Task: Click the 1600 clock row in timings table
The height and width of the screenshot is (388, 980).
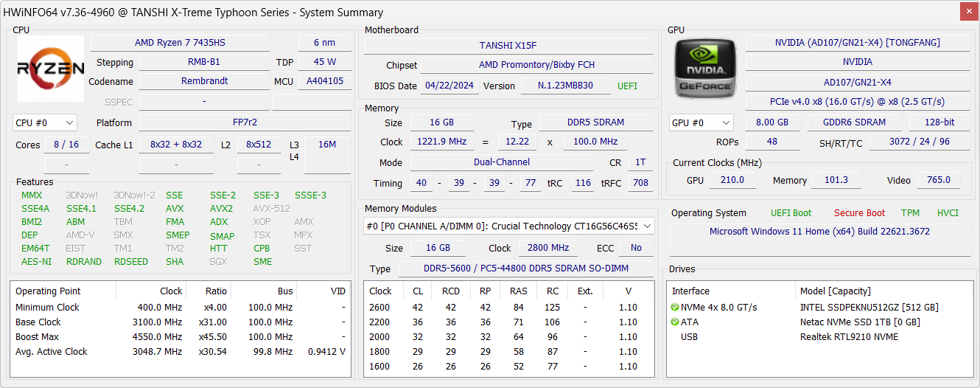Action: click(x=508, y=367)
